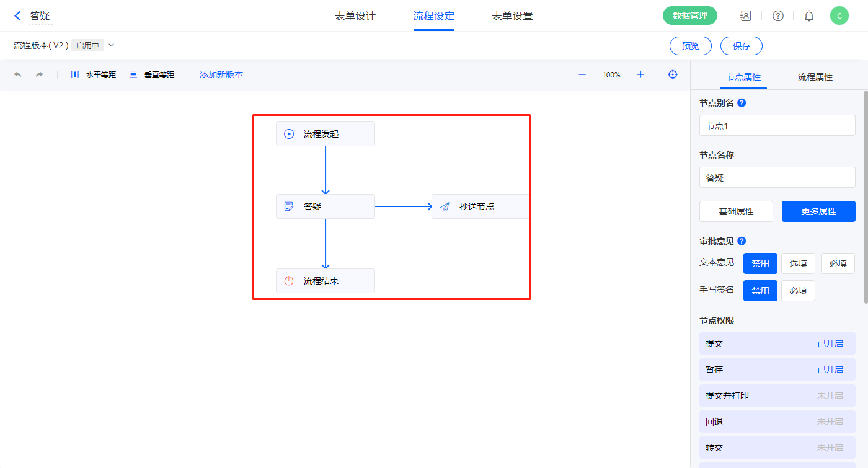Set handwritten signature to 必填

coord(798,291)
